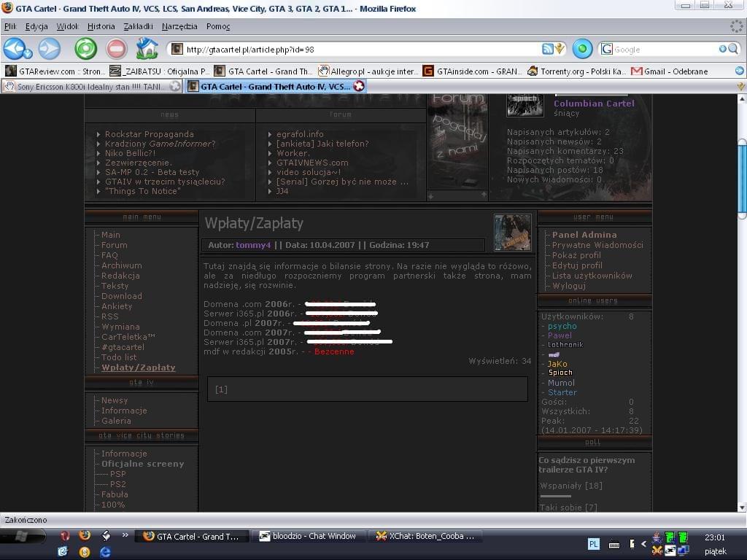The height and width of the screenshot is (560, 747).
Task: Click the browser Forward arrow button
Action: pos(49,49)
